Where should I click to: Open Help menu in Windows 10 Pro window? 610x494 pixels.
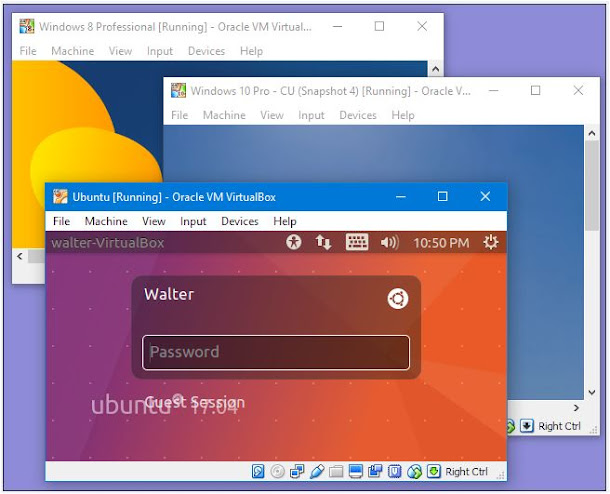pos(403,115)
